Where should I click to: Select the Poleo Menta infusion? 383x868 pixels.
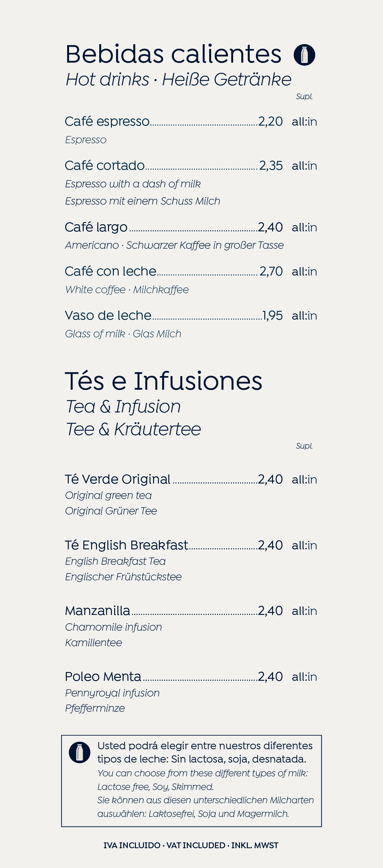tap(103, 677)
